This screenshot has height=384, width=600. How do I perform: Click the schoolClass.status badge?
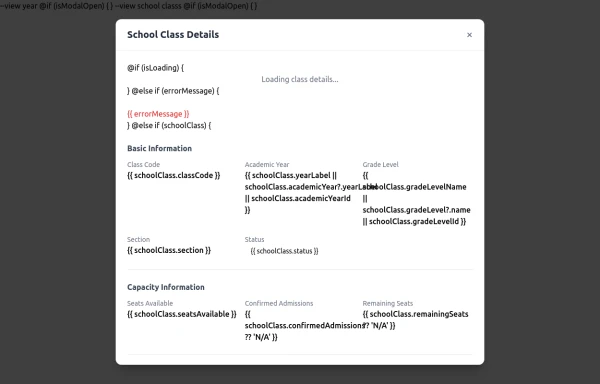click(x=284, y=251)
